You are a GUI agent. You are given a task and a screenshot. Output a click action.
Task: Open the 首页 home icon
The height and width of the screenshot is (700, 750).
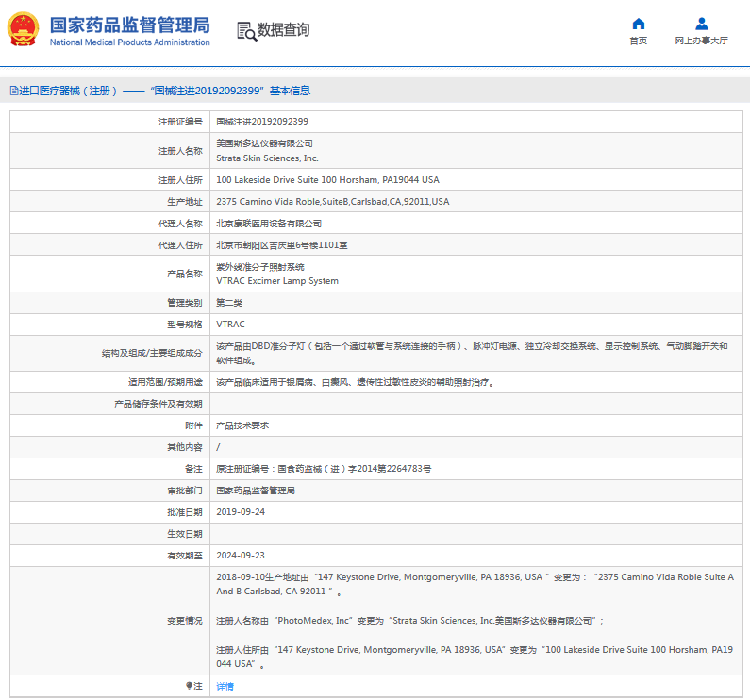pos(638,24)
